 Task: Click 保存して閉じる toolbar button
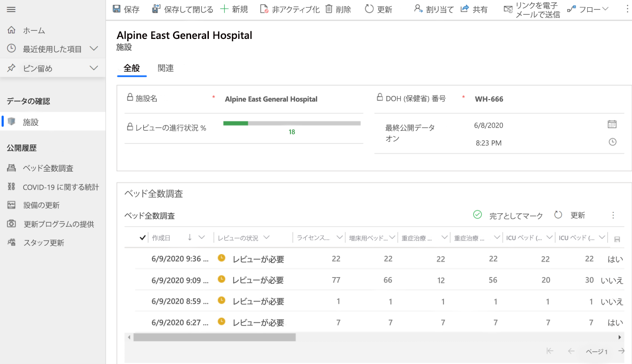coord(182,9)
